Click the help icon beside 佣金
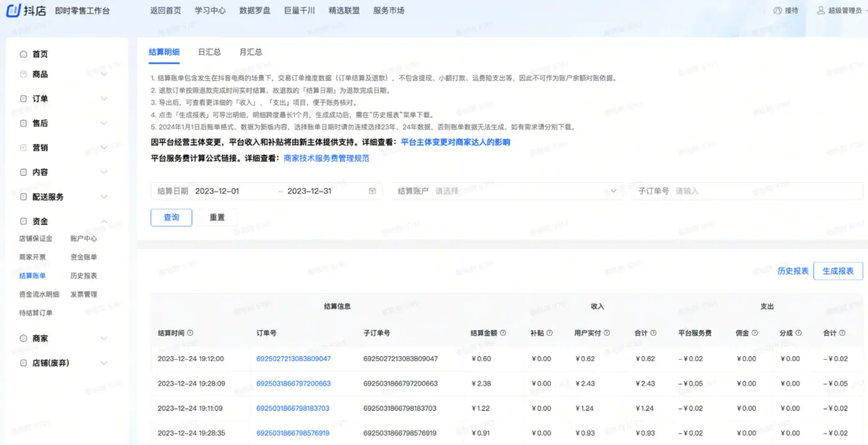 click(755, 333)
